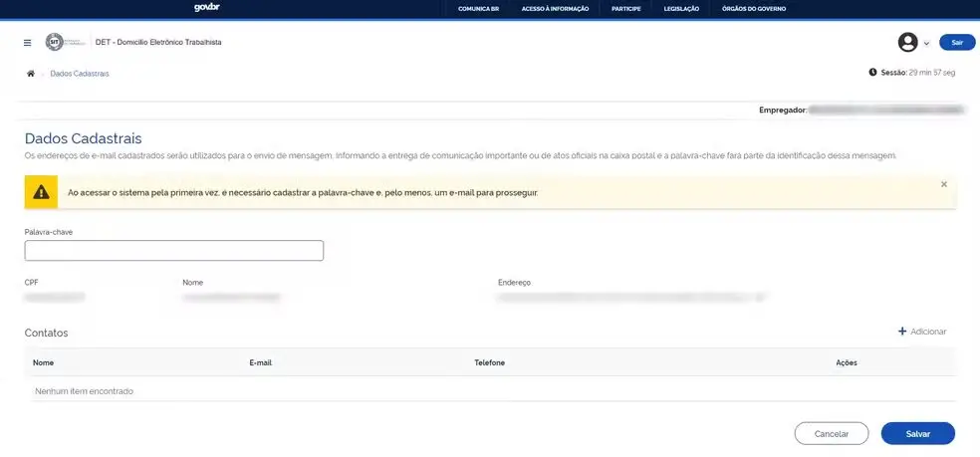980x457 pixels.
Task: Click the Cancelar button
Action: click(x=832, y=433)
